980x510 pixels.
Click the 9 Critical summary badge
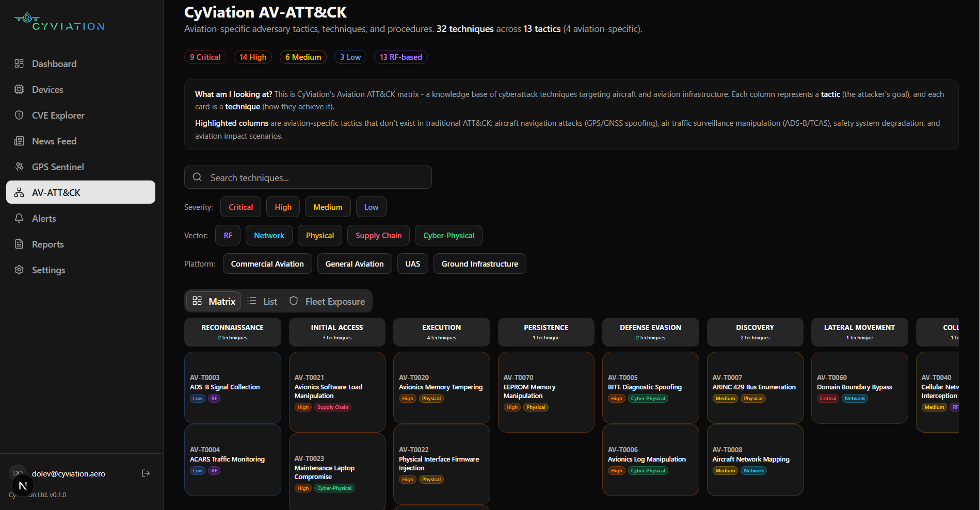pos(205,57)
